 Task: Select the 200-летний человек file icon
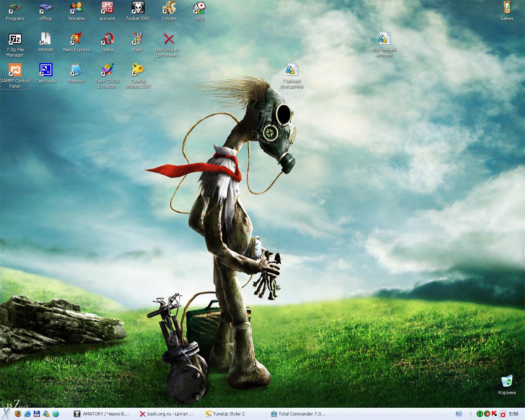click(x=384, y=45)
